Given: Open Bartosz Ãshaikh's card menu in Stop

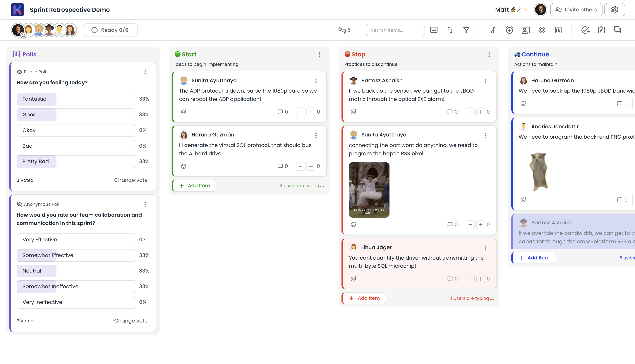Looking at the screenshot, I should pos(486,81).
